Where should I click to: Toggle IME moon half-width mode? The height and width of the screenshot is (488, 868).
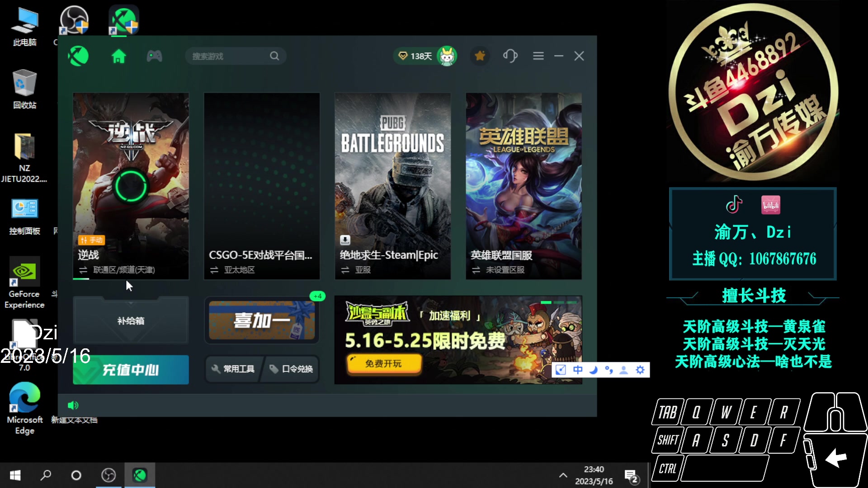tap(594, 370)
